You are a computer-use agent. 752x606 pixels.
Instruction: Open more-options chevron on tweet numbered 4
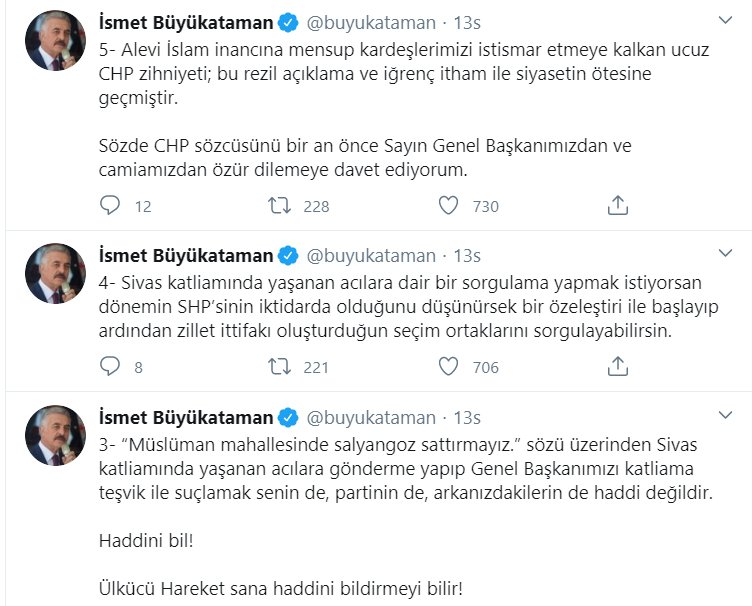[x=726, y=255]
